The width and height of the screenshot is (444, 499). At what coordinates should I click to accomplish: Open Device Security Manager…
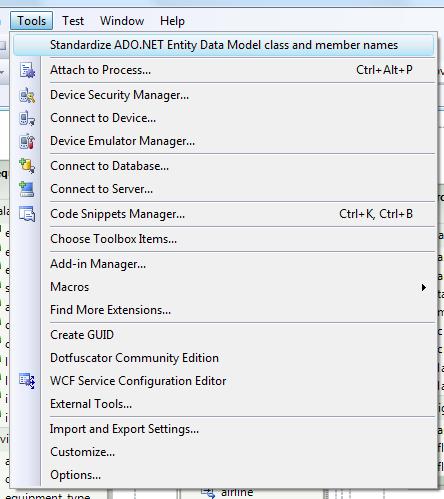224,95
